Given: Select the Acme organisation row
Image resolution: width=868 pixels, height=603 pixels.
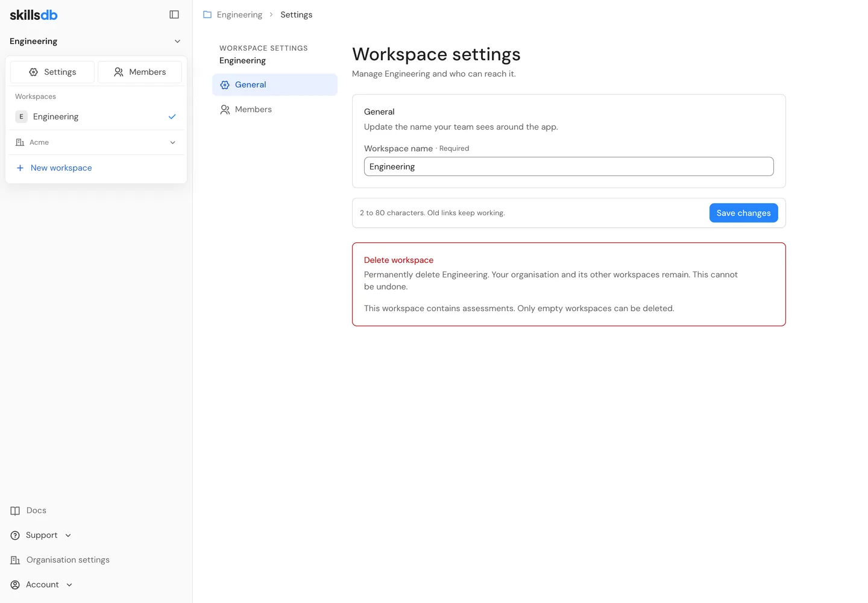Looking at the screenshot, I should [x=96, y=142].
